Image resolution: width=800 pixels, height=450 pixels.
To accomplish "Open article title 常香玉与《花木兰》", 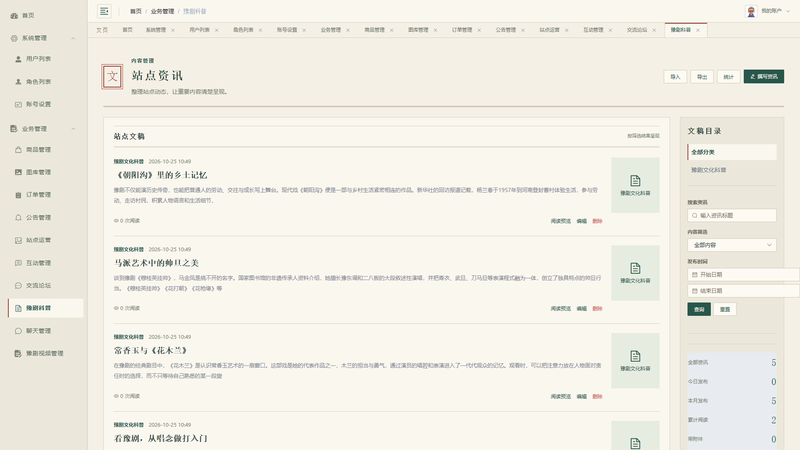I will [151, 351].
